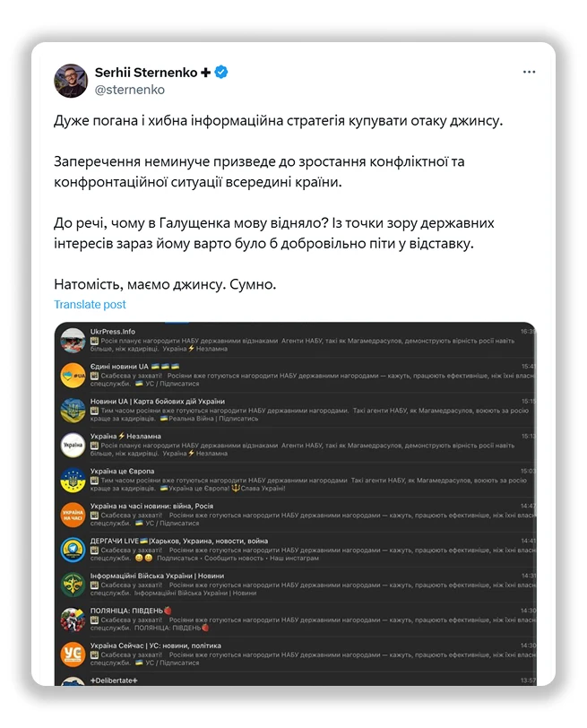The width and height of the screenshot is (587, 728).
Task: Open Інформаційні Війська України channel avatar
Action: (x=73, y=585)
